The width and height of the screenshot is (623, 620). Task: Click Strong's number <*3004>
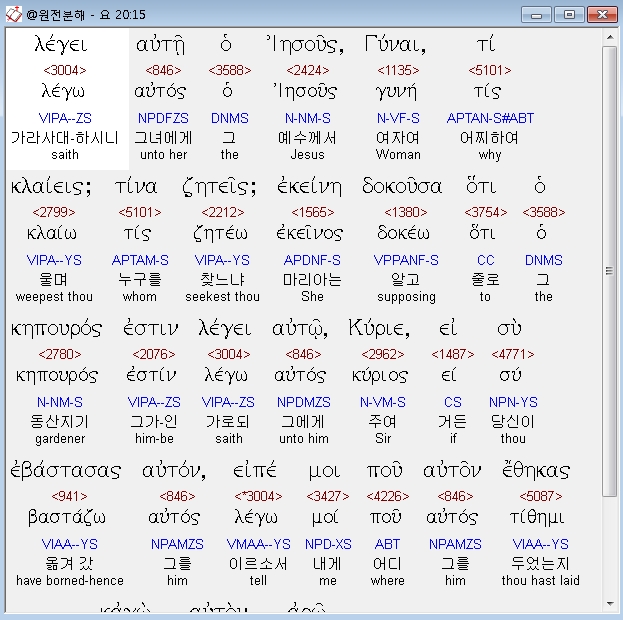pyautogui.click(x=258, y=496)
